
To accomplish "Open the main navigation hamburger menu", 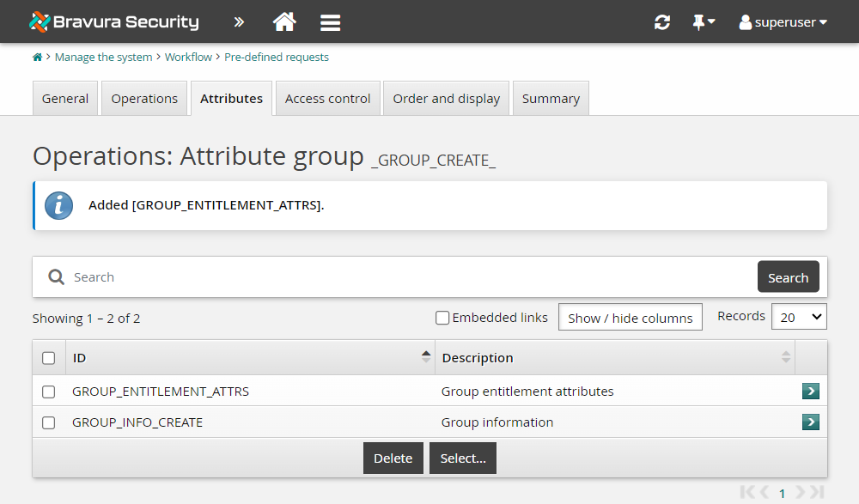I will pos(330,21).
